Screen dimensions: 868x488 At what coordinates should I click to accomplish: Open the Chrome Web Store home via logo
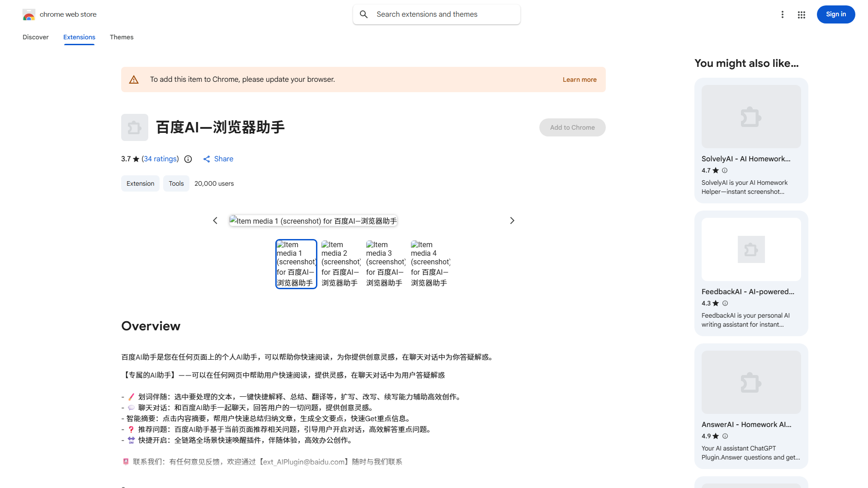[x=29, y=14]
